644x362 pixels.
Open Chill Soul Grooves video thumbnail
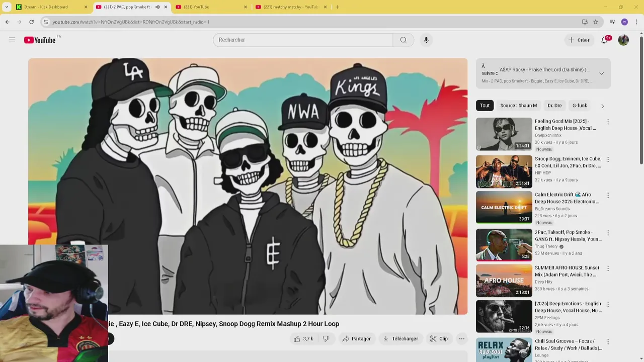[x=504, y=350]
